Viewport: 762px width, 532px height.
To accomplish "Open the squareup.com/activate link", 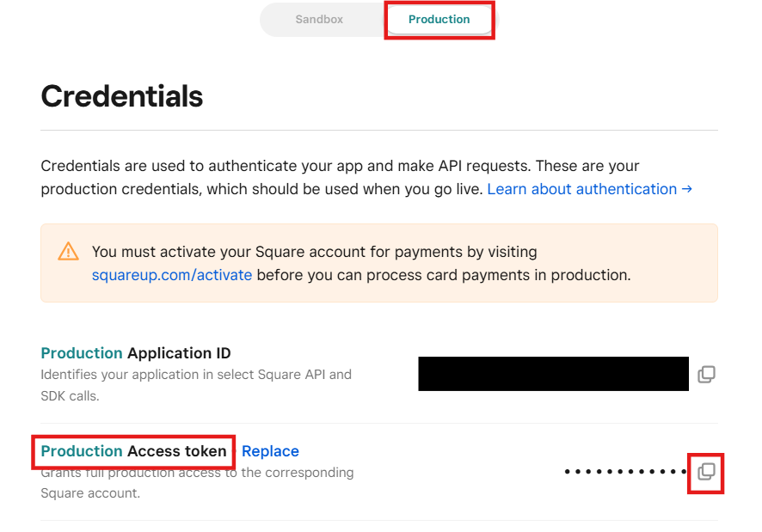I will pyautogui.click(x=172, y=275).
